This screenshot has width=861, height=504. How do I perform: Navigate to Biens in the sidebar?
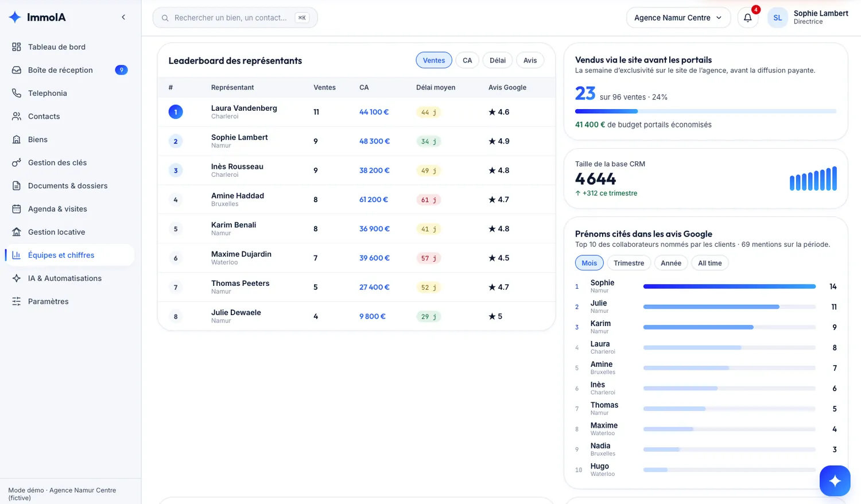tap(69, 139)
